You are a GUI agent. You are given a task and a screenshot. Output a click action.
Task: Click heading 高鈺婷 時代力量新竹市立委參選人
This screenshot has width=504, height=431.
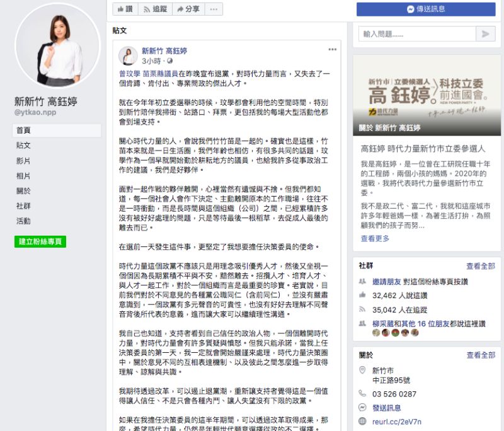coord(423,149)
